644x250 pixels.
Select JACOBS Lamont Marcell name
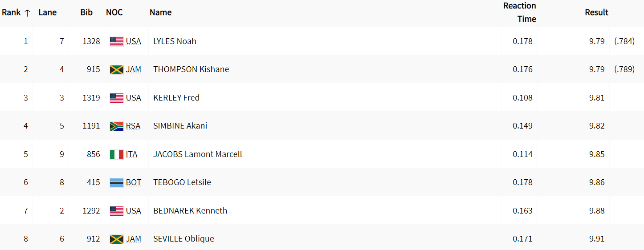(198, 154)
